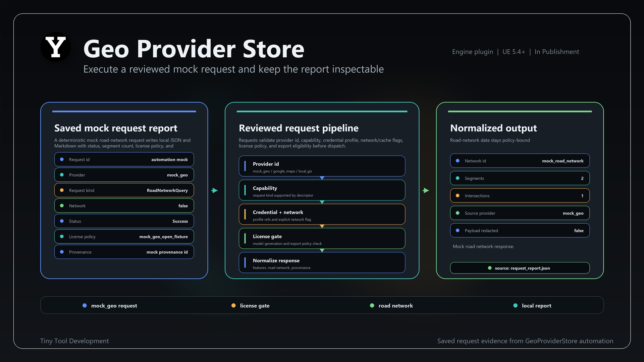This screenshot has width=644, height=362.
Task: Click the Y logo icon
Action: coord(56,47)
